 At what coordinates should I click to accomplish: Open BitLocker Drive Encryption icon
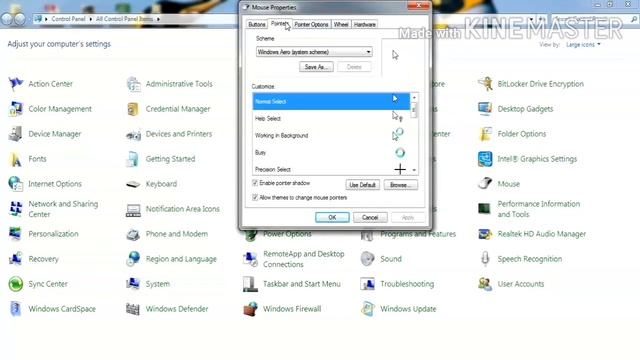coord(485,84)
